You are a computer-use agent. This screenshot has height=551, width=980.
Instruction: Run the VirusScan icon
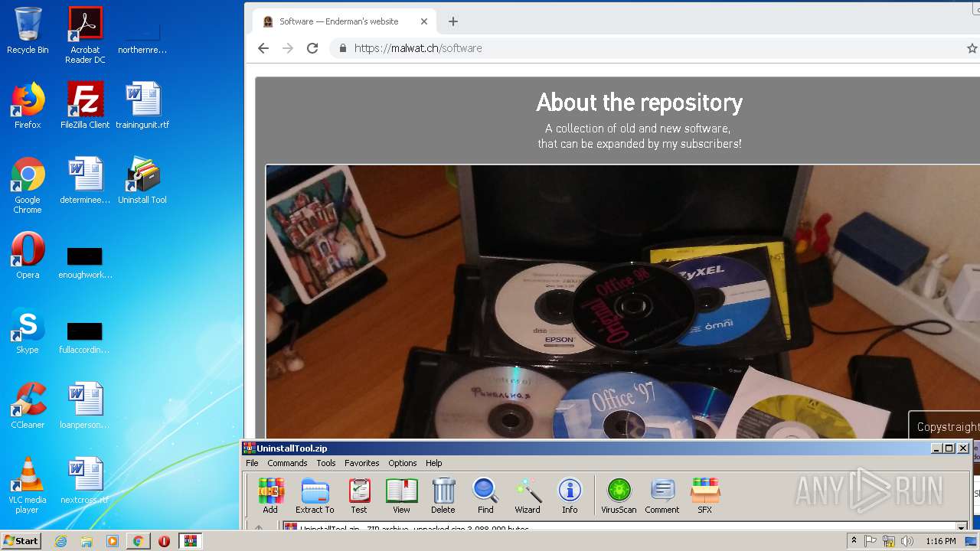(619, 496)
